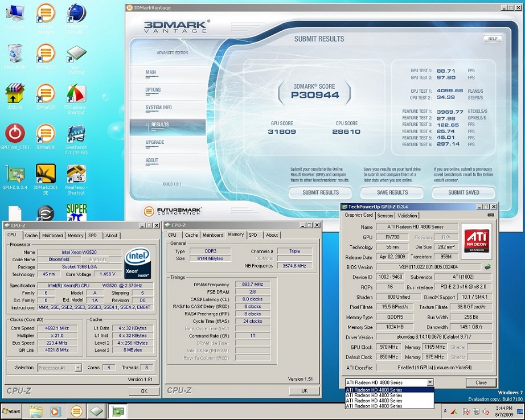Click SUBMIT RESULTS button
This screenshot has height=420, width=525.
click(321, 192)
